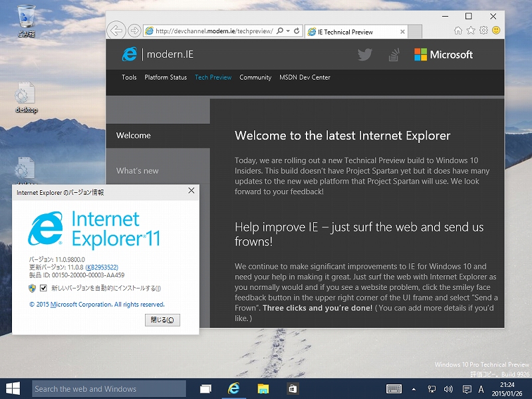
Task: Select What's new in the sidebar
Action: (158, 171)
